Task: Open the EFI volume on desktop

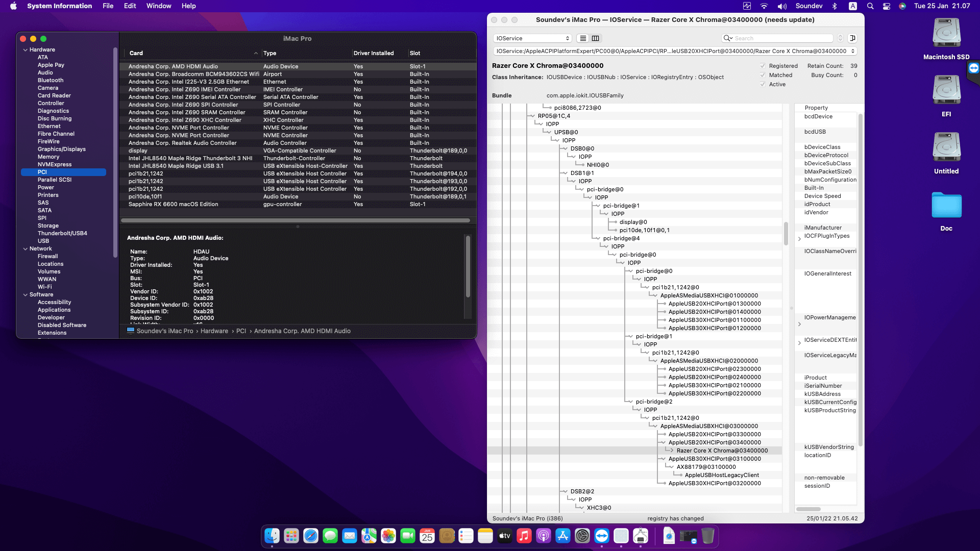Action: (x=946, y=90)
